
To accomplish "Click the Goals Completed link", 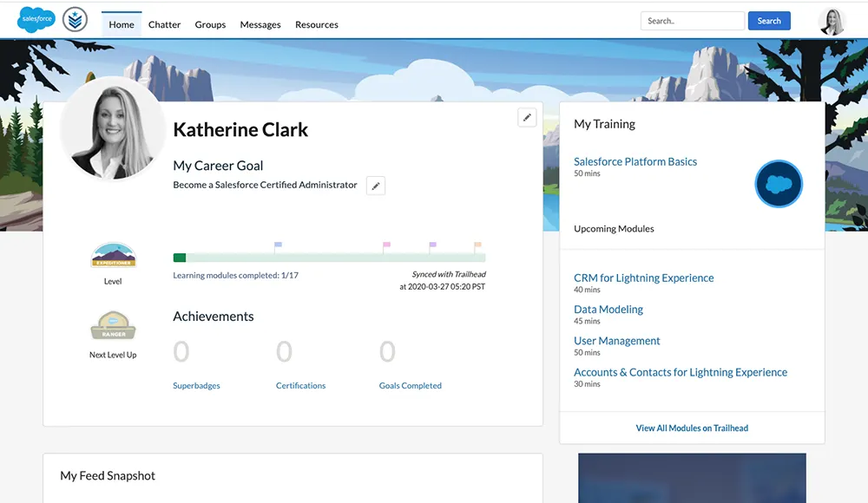I will point(411,386).
